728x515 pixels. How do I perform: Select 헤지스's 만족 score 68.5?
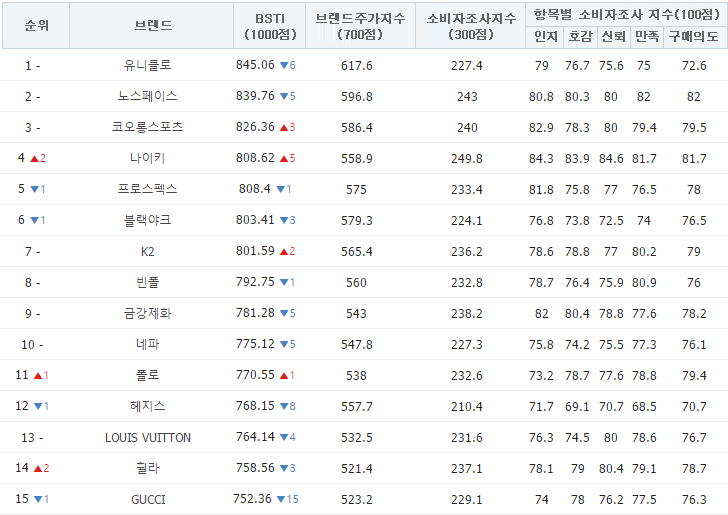point(644,406)
